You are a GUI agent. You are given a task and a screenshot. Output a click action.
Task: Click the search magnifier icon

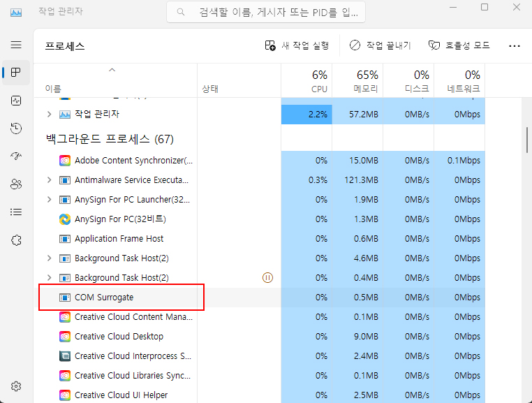point(181,12)
